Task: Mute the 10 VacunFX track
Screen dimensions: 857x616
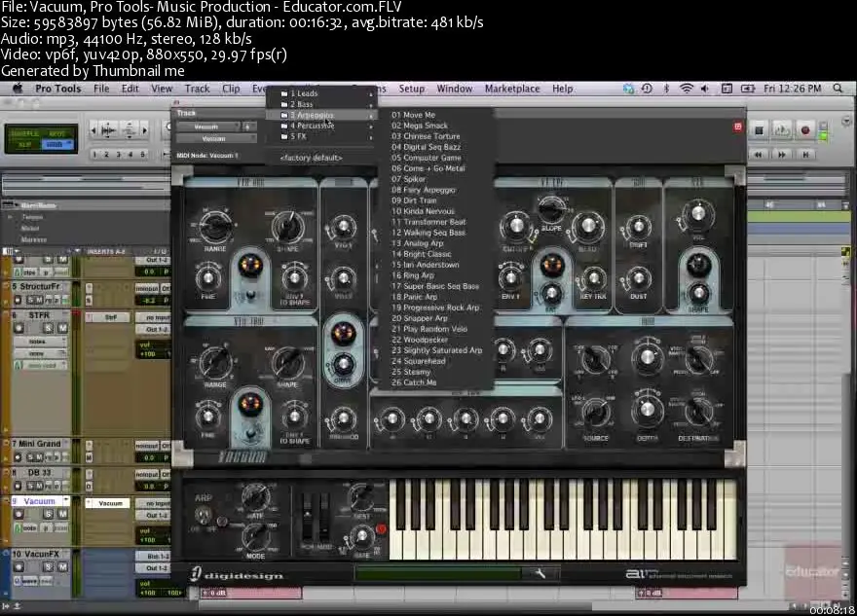Action: [62, 566]
